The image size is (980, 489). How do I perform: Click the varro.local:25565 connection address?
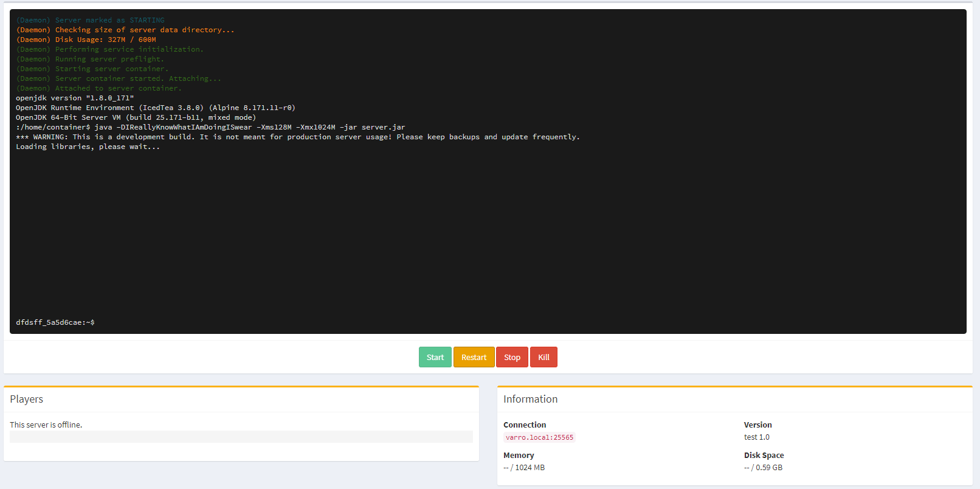point(539,437)
